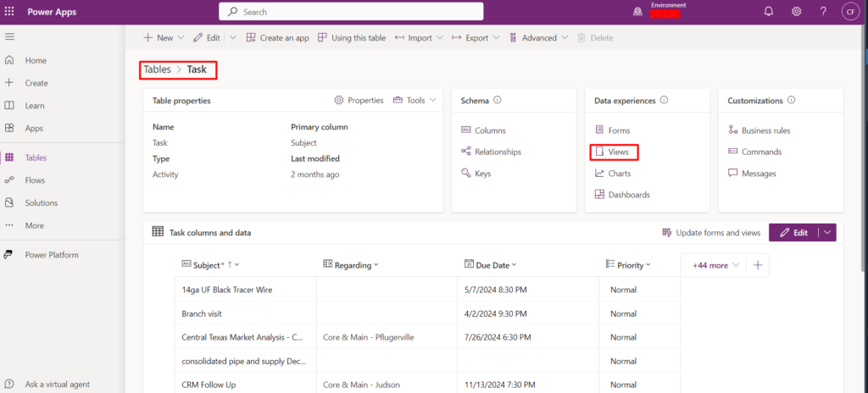The height and width of the screenshot is (393, 868).
Task: Click Update forms and views
Action: [711, 232]
